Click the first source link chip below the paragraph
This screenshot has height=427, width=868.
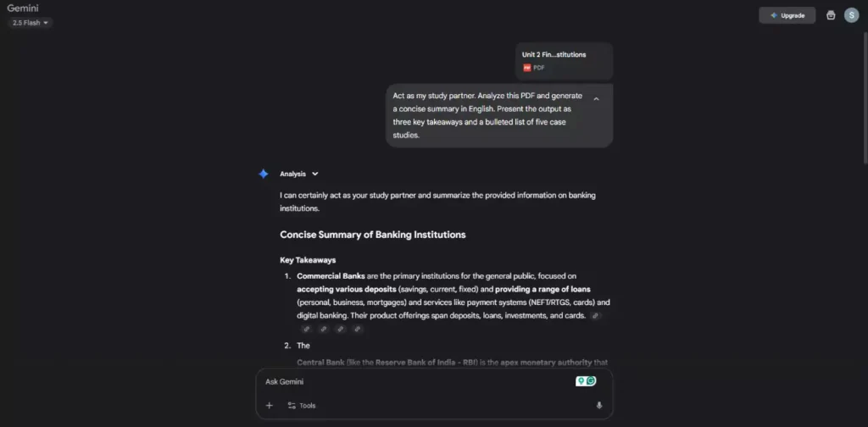click(306, 329)
